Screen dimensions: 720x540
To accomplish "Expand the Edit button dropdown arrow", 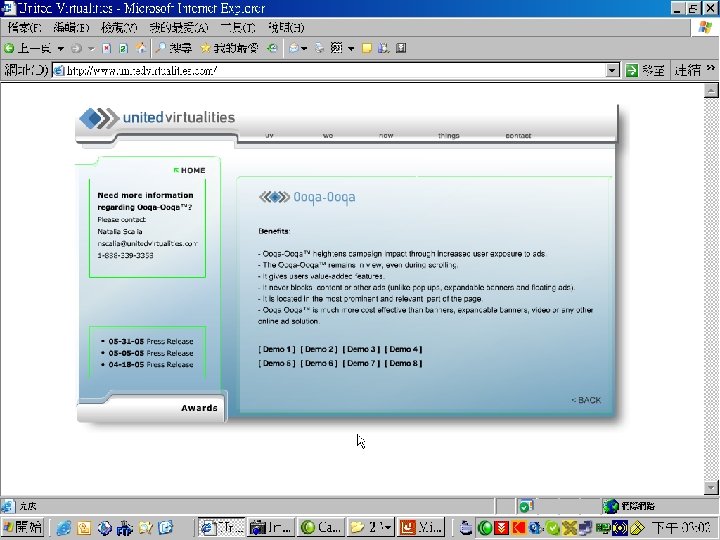I will click(x=351, y=48).
